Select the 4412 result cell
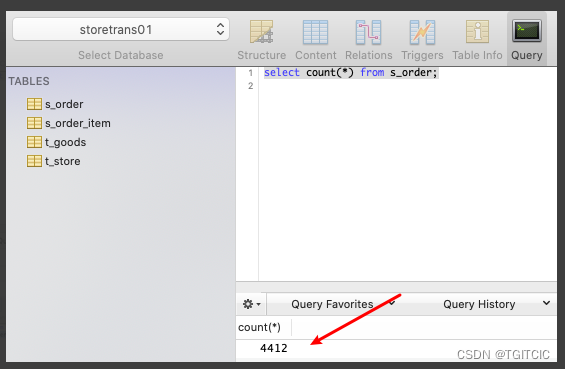Viewport: 565px width, 369px height. point(274,348)
